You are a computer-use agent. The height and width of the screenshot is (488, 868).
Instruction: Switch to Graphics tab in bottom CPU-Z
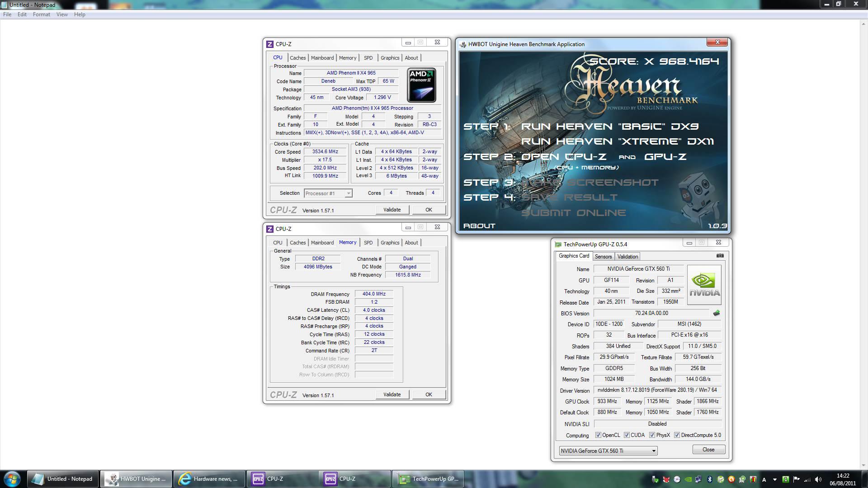click(390, 243)
